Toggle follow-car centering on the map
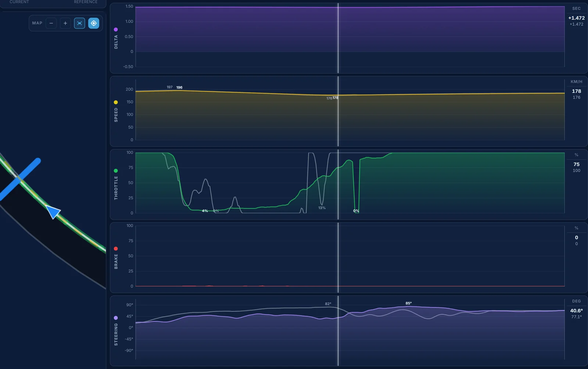588x369 pixels. (94, 23)
